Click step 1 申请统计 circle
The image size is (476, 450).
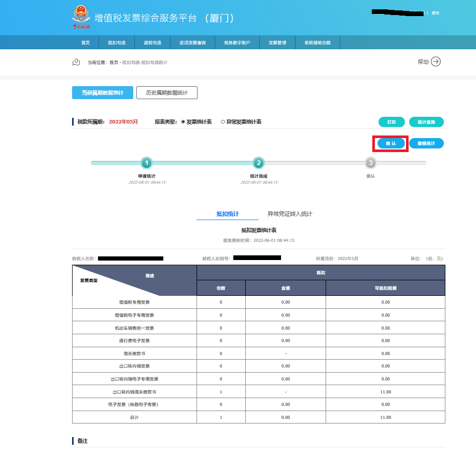click(x=147, y=163)
